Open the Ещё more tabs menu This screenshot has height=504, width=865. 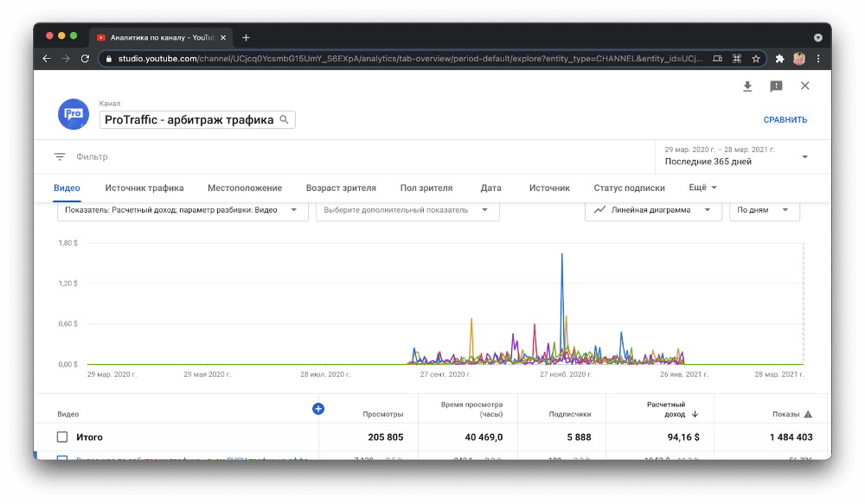click(x=702, y=188)
